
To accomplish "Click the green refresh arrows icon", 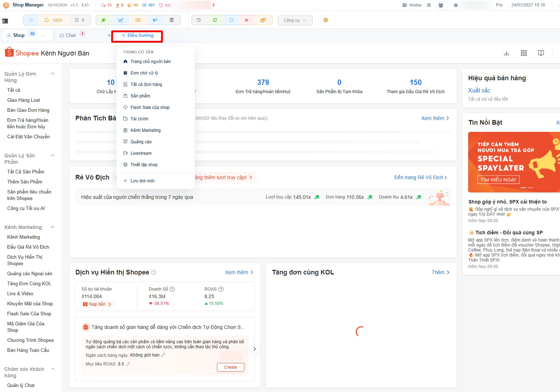I will click(215, 20).
